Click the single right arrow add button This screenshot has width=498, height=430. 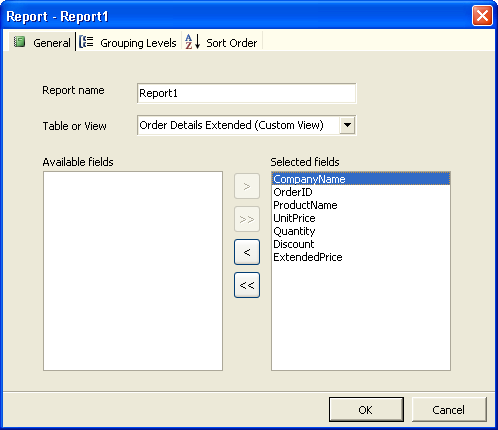click(x=247, y=186)
